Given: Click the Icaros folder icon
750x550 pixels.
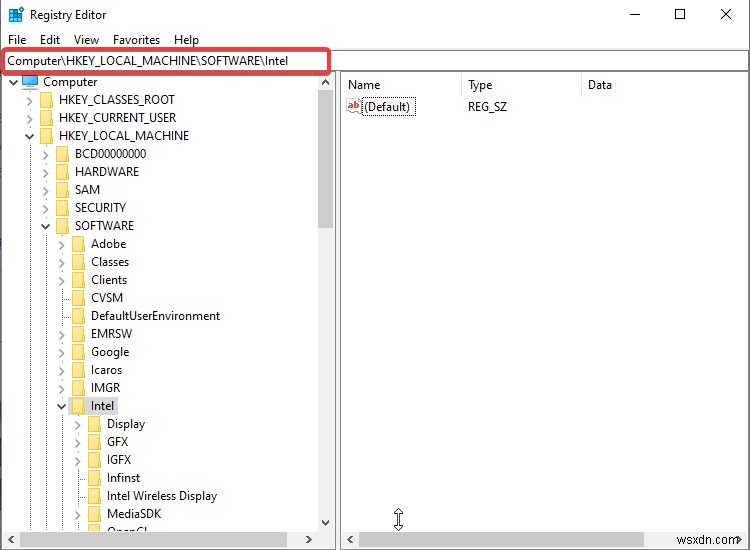Looking at the screenshot, I should pos(78,370).
